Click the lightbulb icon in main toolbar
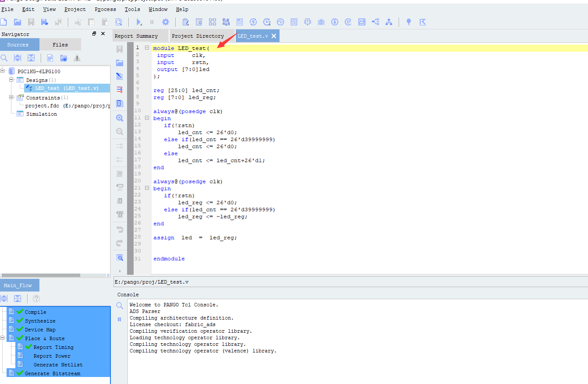The height and width of the screenshot is (384, 588). [x=409, y=22]
